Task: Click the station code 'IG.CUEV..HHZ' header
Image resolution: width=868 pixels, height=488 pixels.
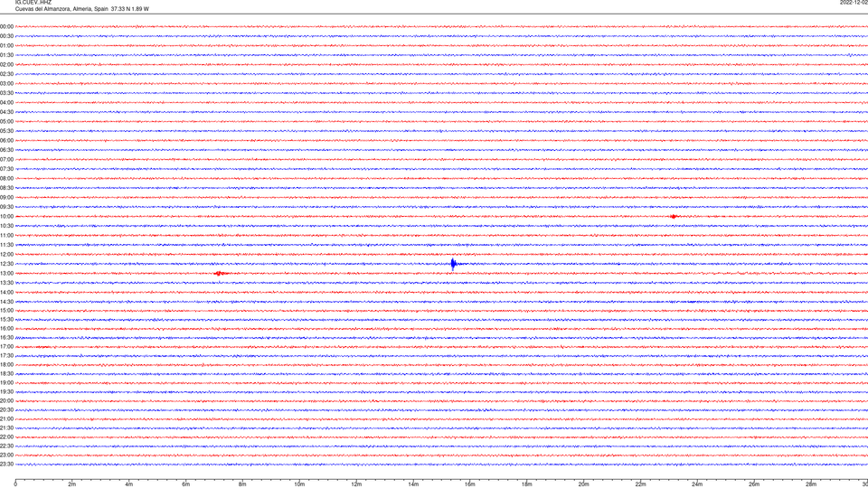Action: tap(33, 2)
